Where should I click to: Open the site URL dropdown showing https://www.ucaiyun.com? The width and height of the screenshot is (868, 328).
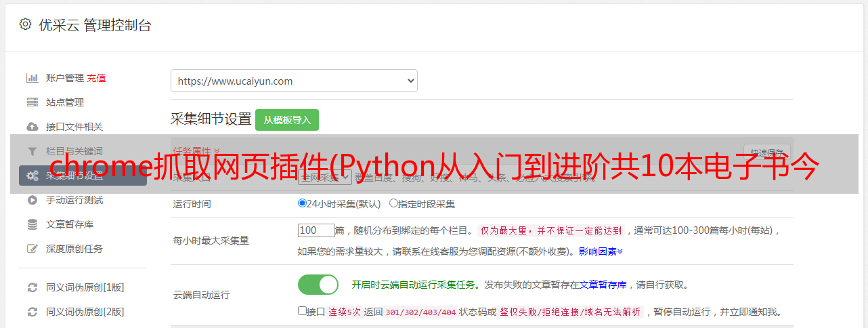294,81
